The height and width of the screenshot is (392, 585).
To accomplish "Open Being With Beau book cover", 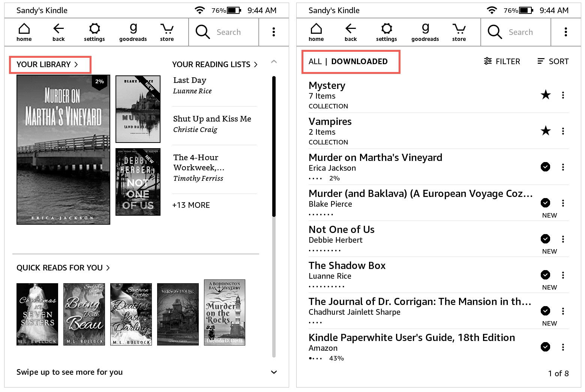I will [x=84, y=314].
